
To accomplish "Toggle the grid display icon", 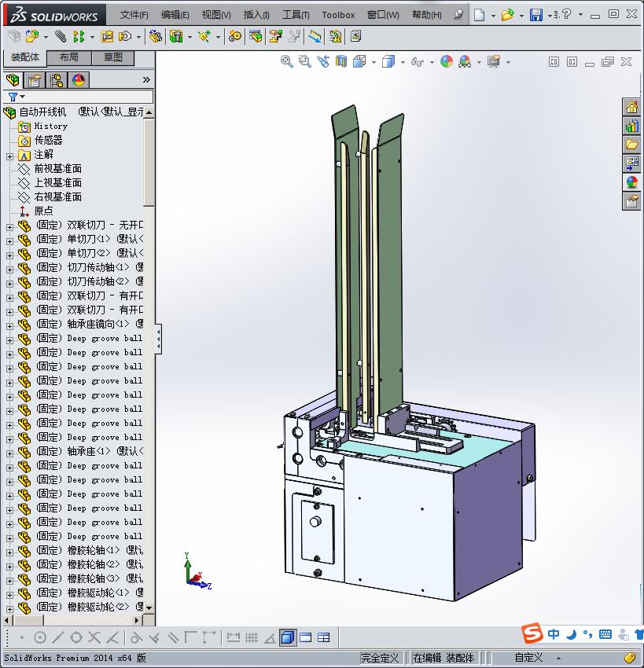I will pyautogui.click(x=252, y=637).
